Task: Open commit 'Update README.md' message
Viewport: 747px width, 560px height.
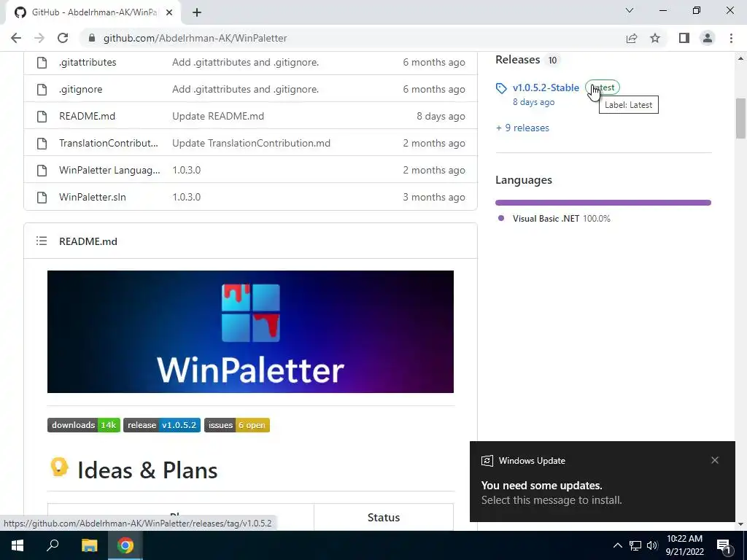Action: click(x=218, y=116)
